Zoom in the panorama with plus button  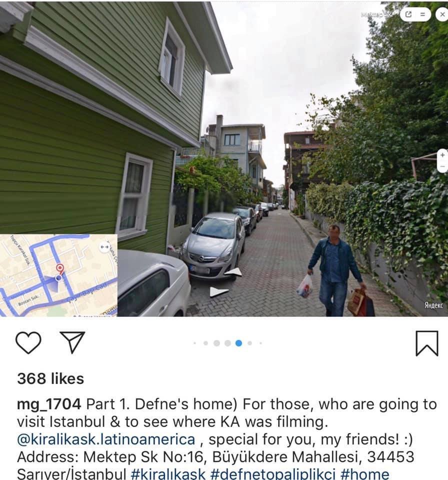[x=442, y=155]
